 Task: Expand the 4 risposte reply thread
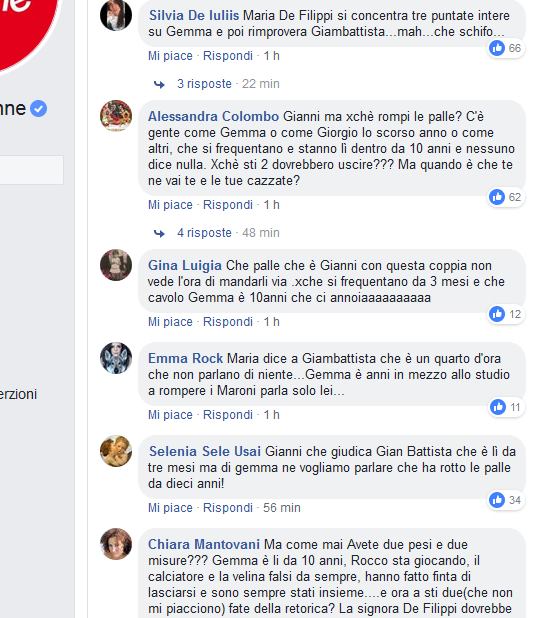(x=204, y=233)
